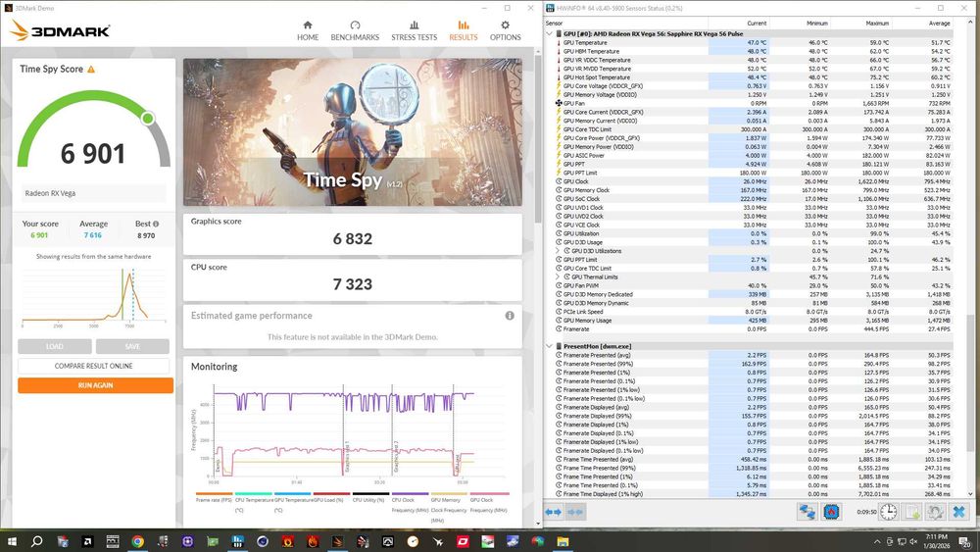Open AMD software icon in the taskbar
The height and width of the screenshot is (552, 980).
pyautogui.click(x=87, y=541)
